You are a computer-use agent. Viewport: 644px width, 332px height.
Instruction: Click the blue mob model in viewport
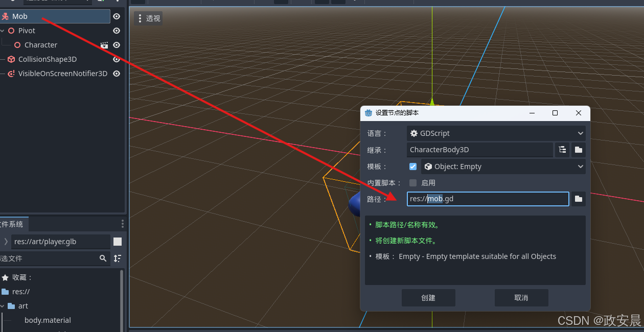[355, 205]
